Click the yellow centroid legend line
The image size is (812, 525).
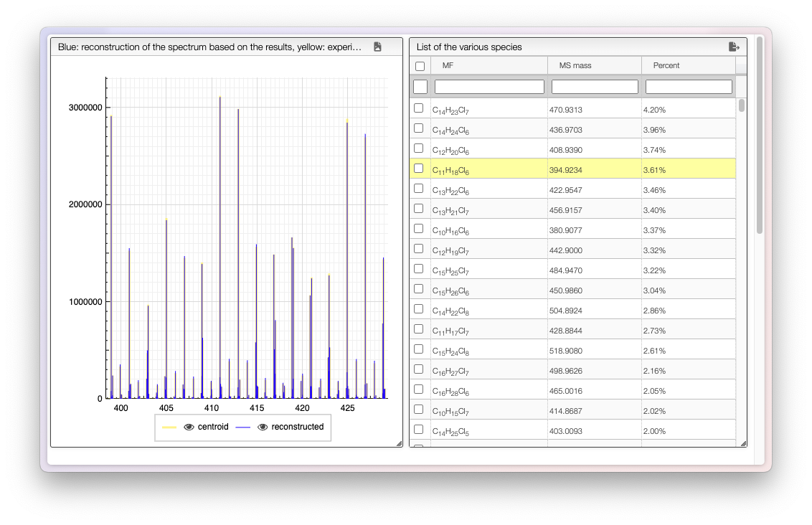[169, 427]
